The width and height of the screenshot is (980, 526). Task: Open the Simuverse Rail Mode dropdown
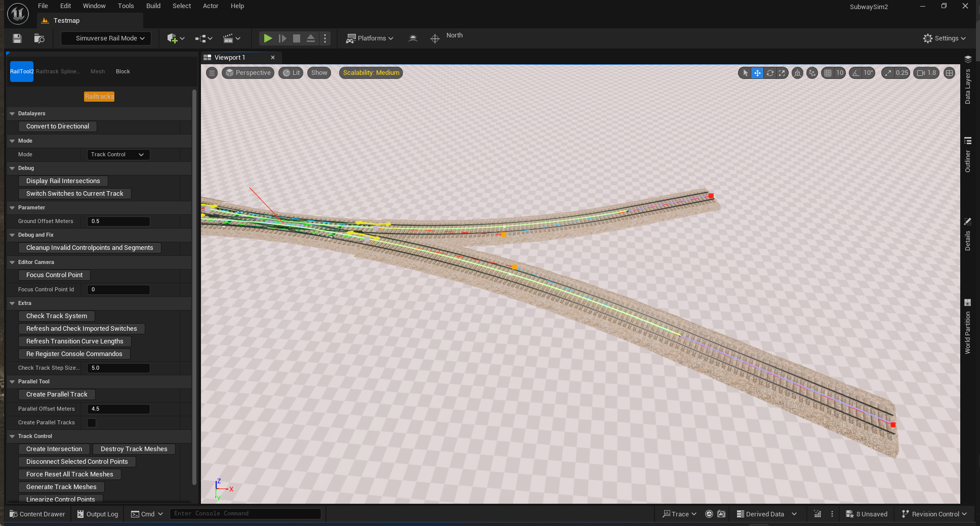(106, 38)
